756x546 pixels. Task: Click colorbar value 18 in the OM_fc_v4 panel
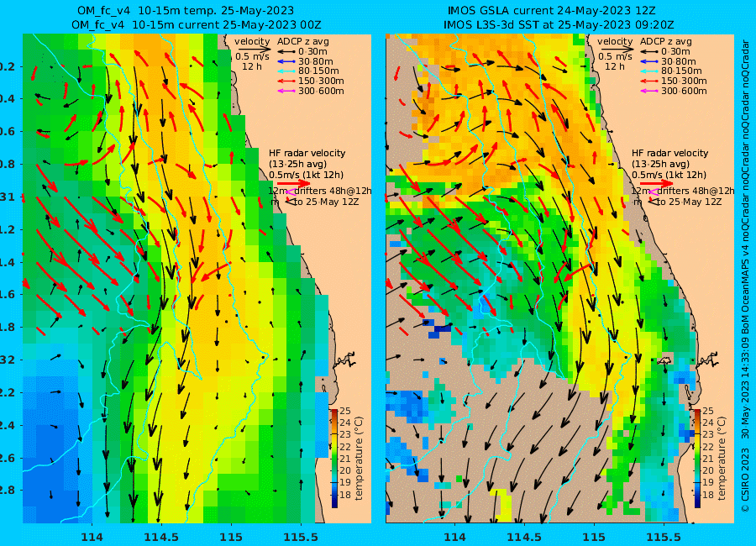pyautogui.click(x=345, y=495)
